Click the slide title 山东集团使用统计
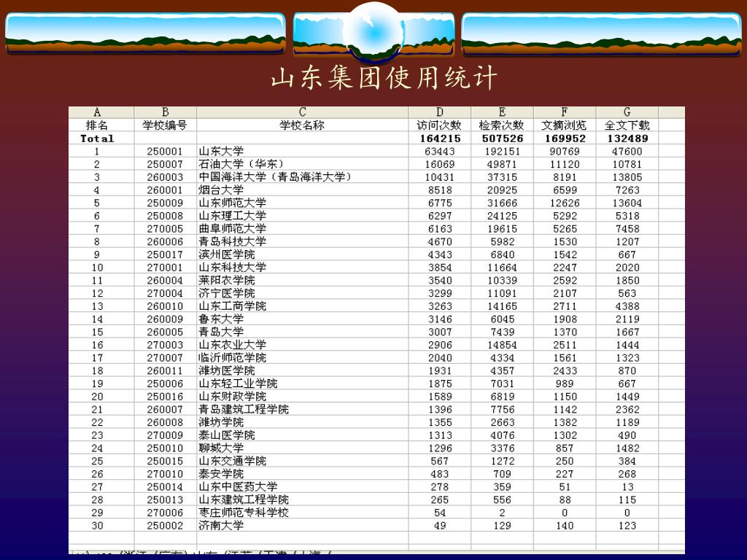Viewport: 747px width, 560px height. [384, 77]
